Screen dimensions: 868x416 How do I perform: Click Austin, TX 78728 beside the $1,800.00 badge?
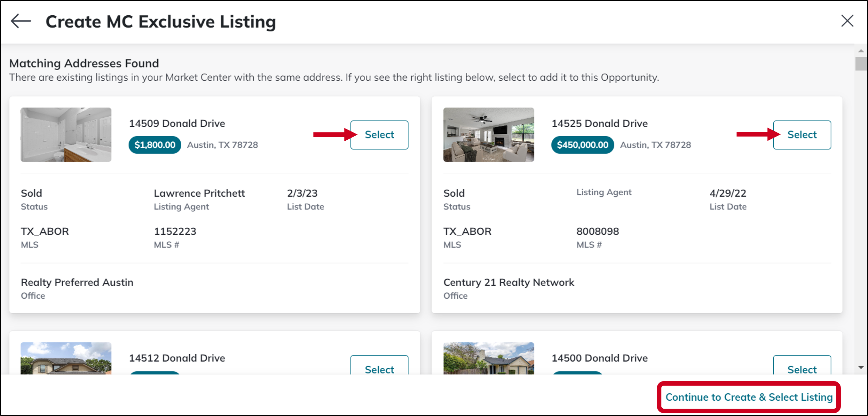[222, 145]
